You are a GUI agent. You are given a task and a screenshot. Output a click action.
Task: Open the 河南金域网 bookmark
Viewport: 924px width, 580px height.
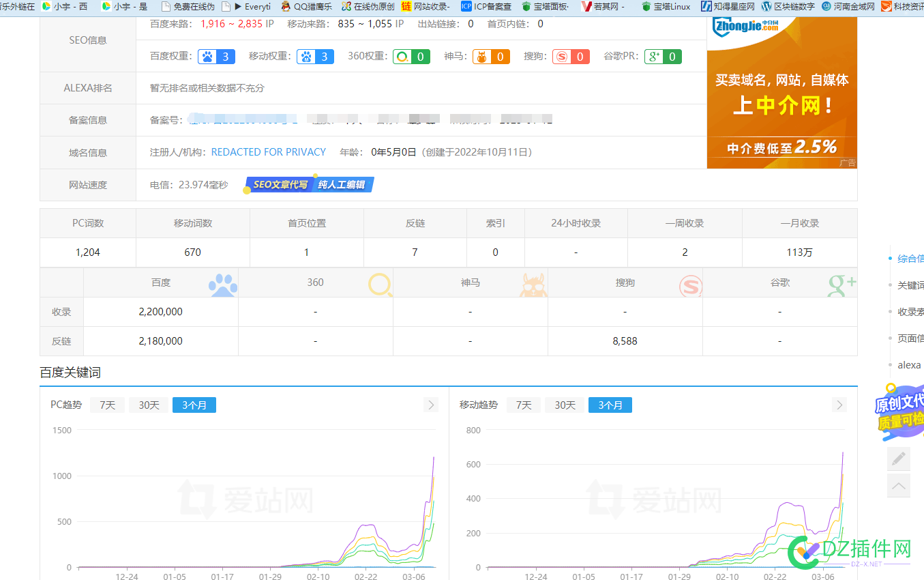click(848, 6)
